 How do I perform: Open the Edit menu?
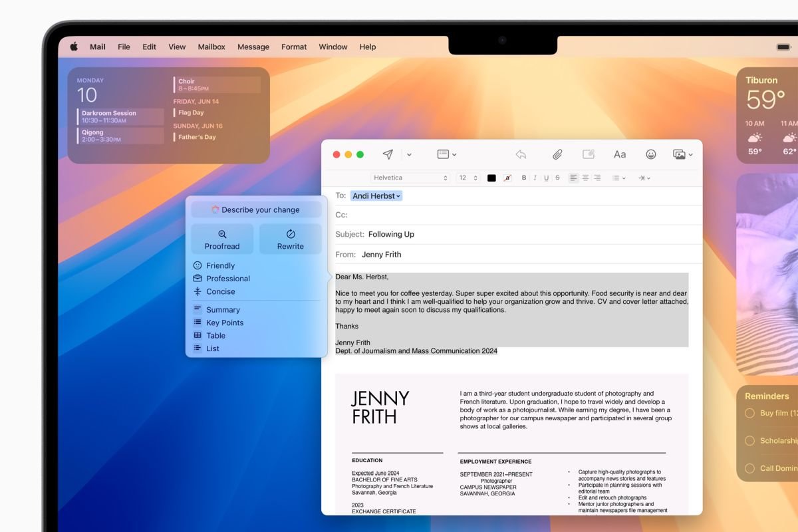pyautogui.click(x=150, y=47)
